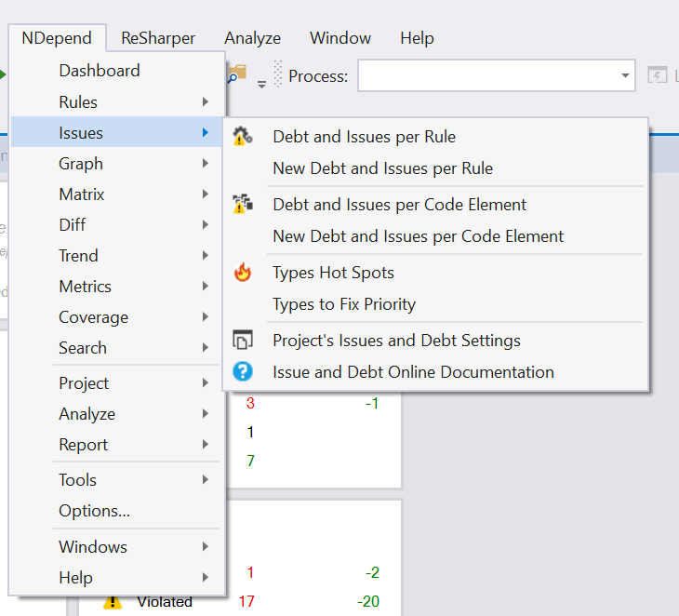
Task: Open the Report submenu
Action: (x=116, y=445)
